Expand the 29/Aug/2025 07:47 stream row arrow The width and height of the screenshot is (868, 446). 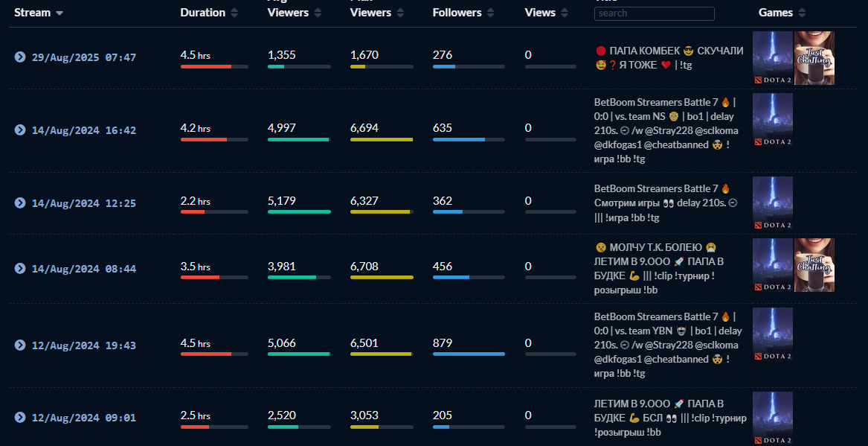[x=20, y=57]
